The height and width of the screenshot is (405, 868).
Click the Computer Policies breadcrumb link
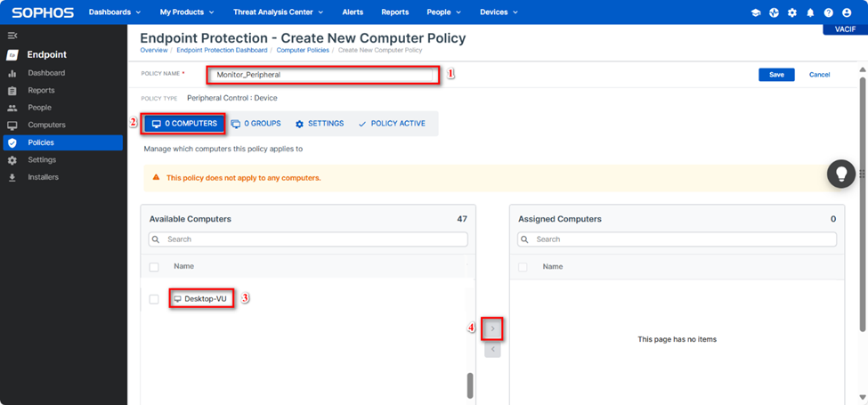click(303, 51)
